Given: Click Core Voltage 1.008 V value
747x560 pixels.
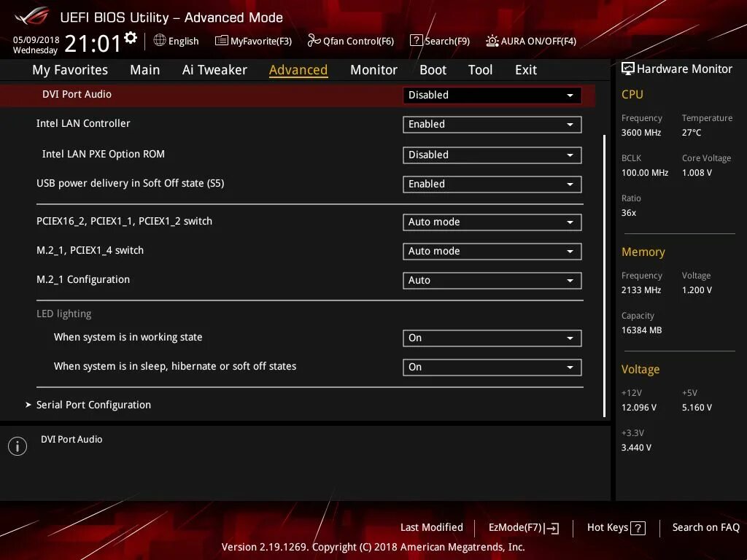Looking at the screenshot, I should tap(697, 173).
